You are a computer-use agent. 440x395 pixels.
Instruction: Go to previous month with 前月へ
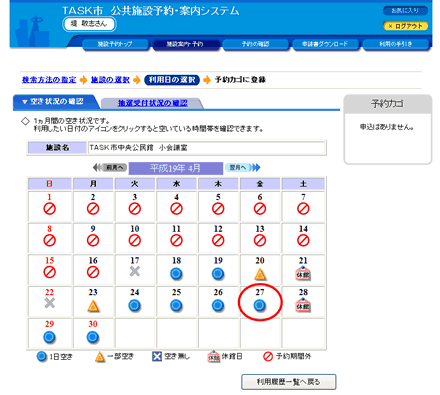pos(110,167)
